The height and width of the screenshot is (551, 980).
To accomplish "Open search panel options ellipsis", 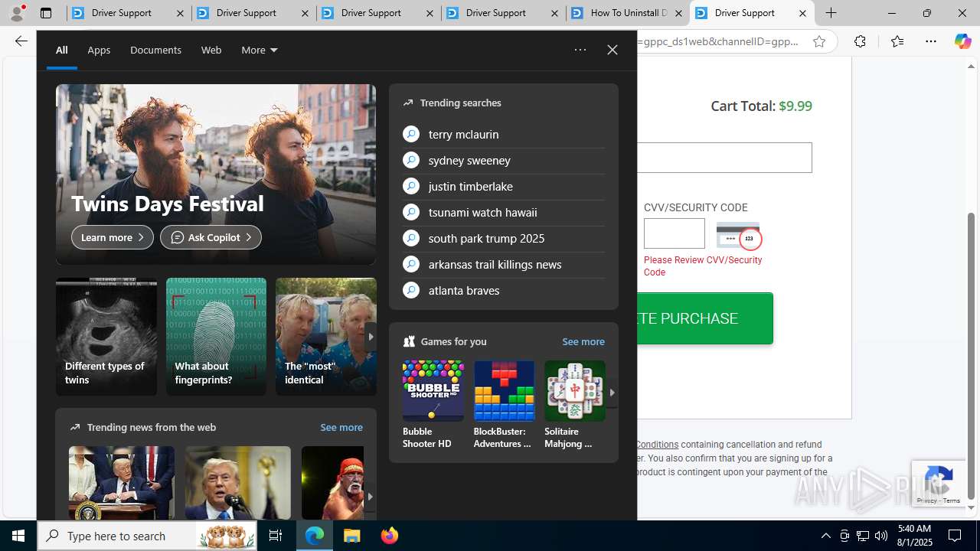I will point(580,50).
